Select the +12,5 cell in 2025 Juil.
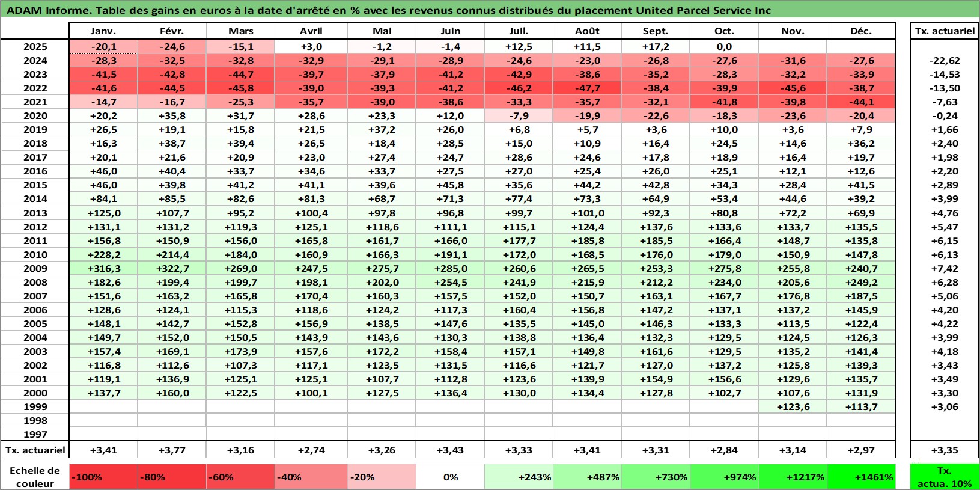The width and height of the screenshot is (980, 490). tap(519, 46)
